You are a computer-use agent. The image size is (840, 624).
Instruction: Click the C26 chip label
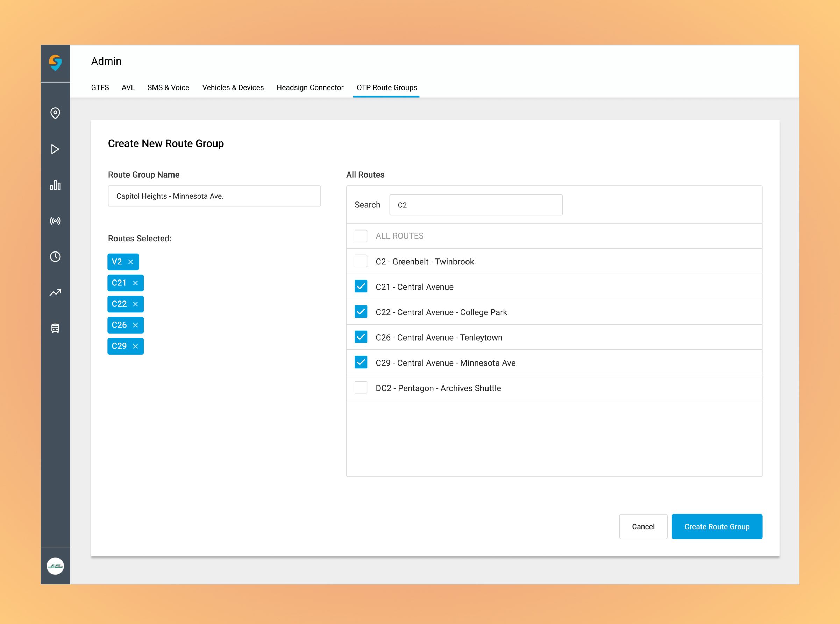pos(119,325)
